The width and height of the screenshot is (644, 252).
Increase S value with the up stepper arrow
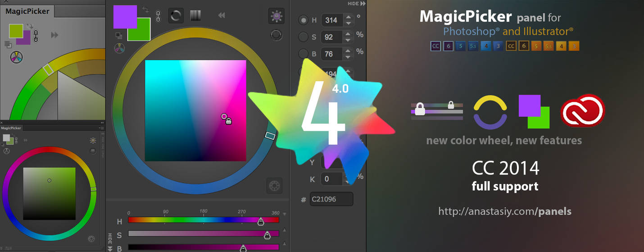(348, 34)
